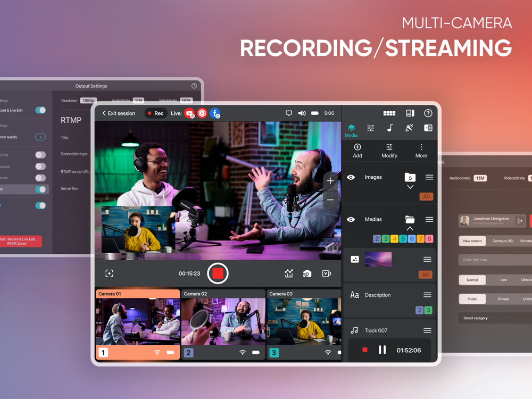
Task: Open YouTube live stream icon
Action: 190,113
